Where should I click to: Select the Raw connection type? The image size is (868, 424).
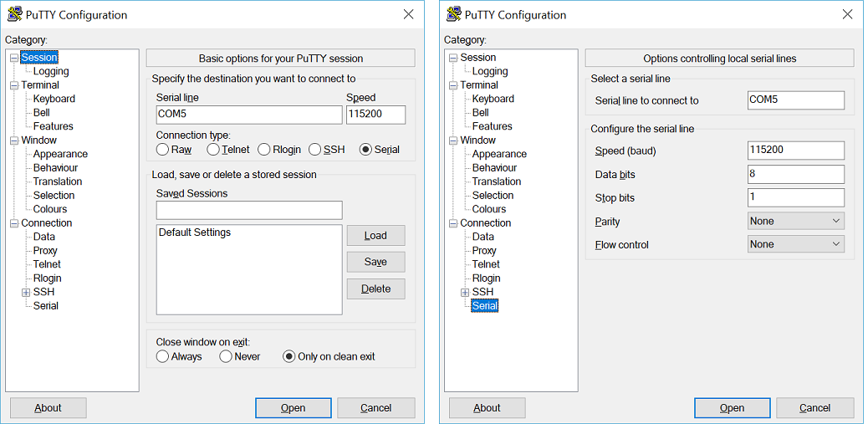[163, 150]
